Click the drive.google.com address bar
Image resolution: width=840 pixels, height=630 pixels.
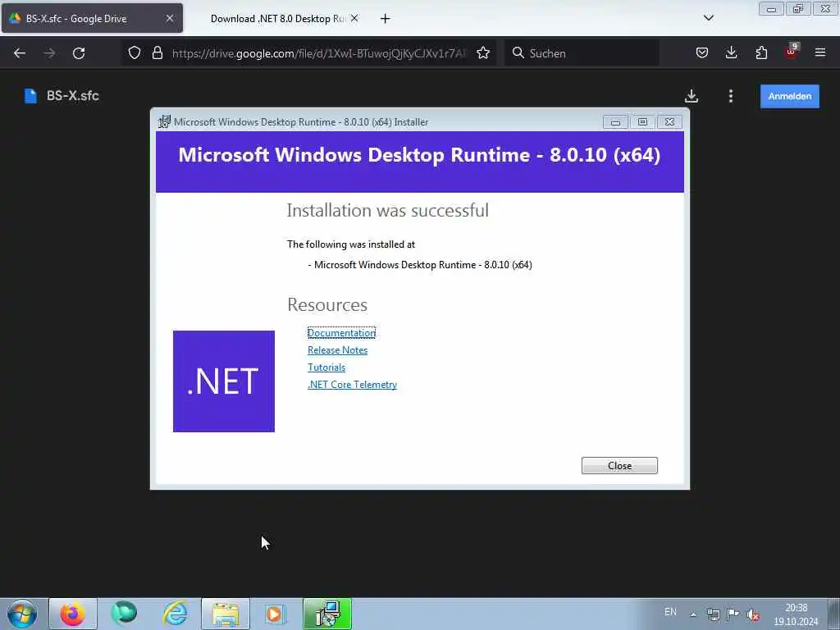pos(319,53)
